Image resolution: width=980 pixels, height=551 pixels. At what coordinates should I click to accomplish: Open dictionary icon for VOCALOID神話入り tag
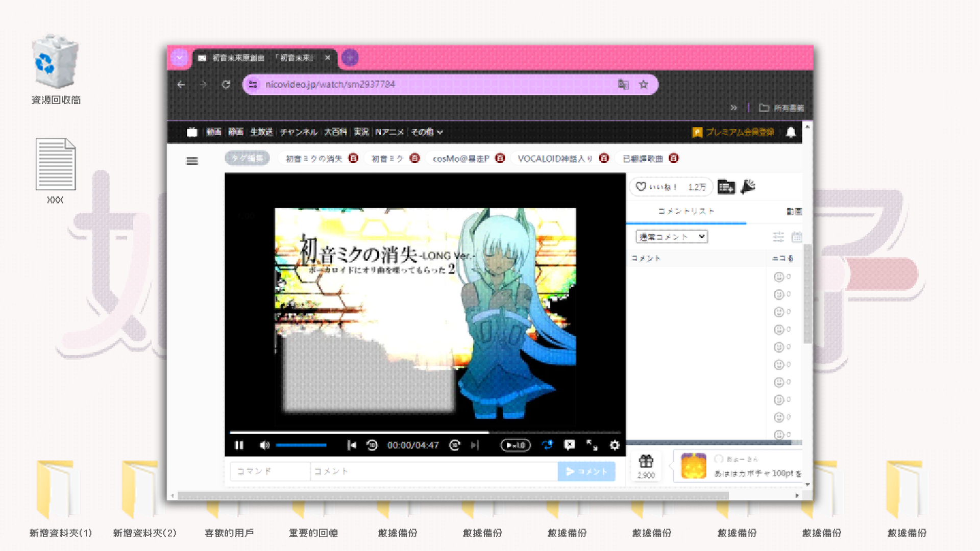point(604,158)
